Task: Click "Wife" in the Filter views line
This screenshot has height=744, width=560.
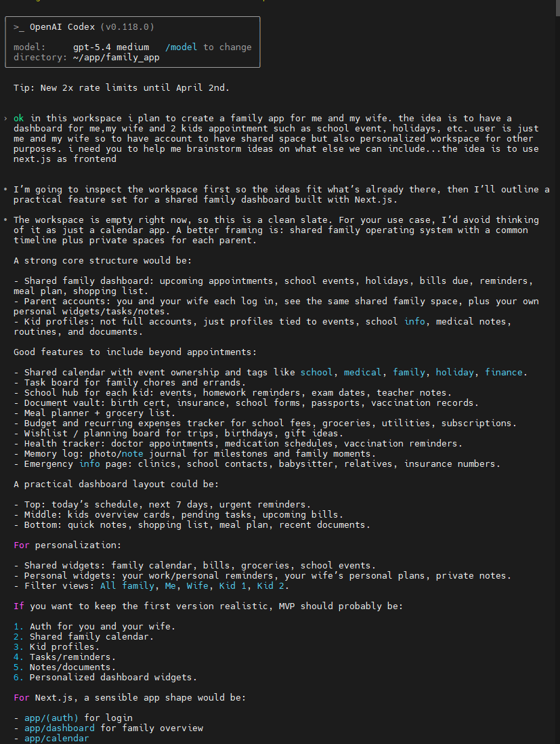Action: (197, 585)
